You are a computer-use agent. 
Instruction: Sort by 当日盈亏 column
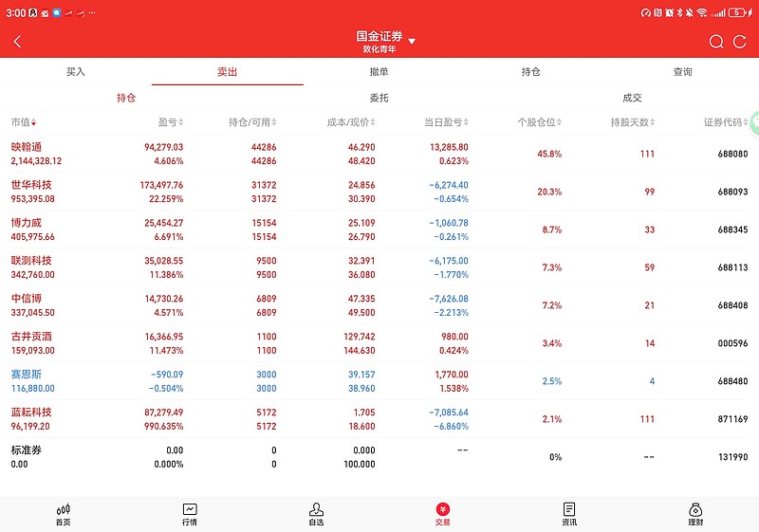click(446, 122)
